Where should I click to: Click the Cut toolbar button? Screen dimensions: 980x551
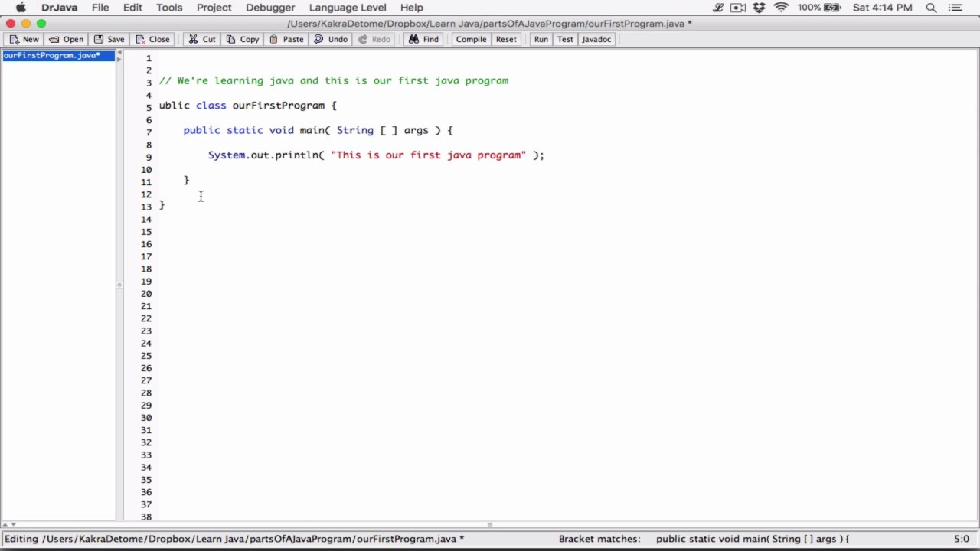pyautogui.click(x=202, y=39)
